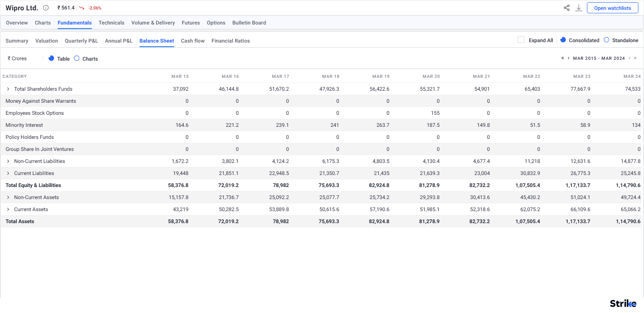Click the Total Equity & Liabilities row label
The height and width of the screenshot is (313, 644).
(x=33, y=185)
